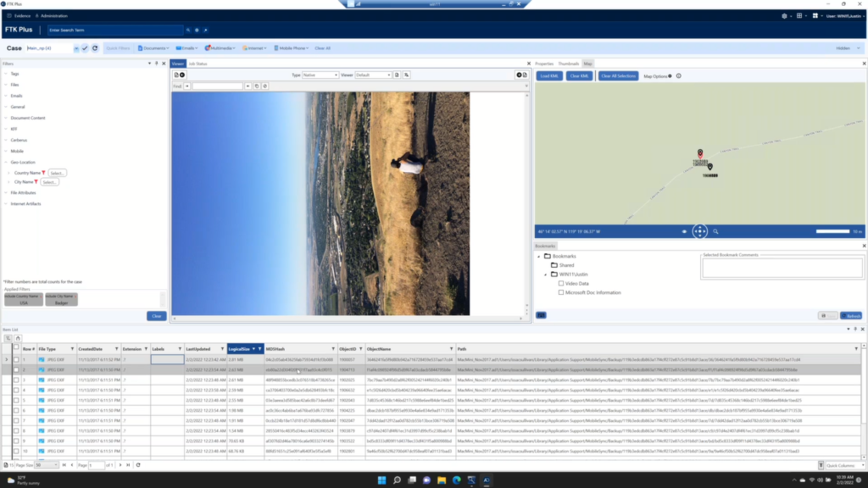Screen dimensions: 868x488
Task: Click the settings gear icon in top header
Action: click(x=784, y=16)
